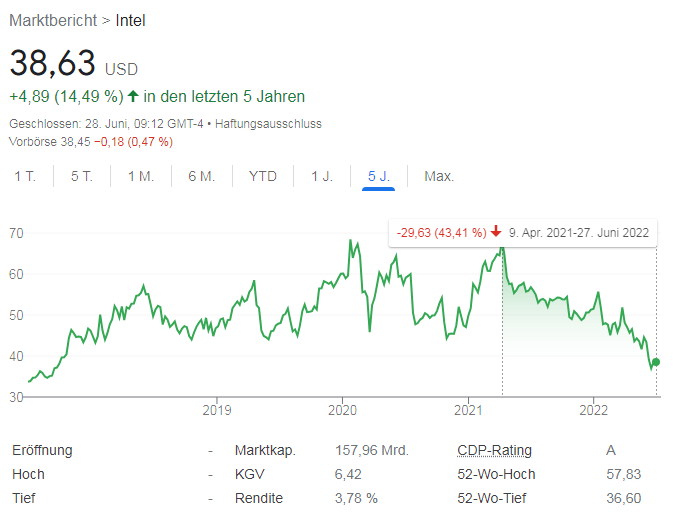Click the -29,63 (43,41 %) tooltip value
The image size is (684, 515).
(x=441, y=232)
